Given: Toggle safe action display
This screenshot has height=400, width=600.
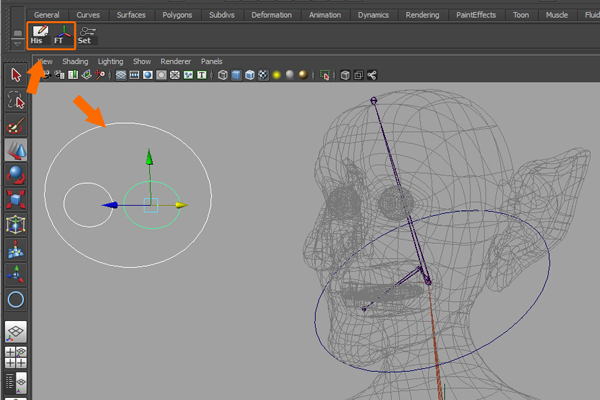Looking at the screenshot, I should (188, 75).
